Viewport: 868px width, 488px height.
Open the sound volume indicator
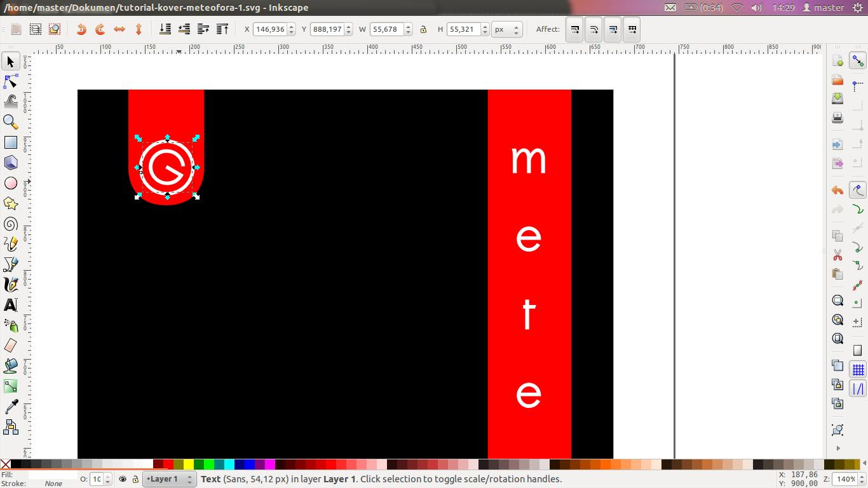(x=756, y=8)
